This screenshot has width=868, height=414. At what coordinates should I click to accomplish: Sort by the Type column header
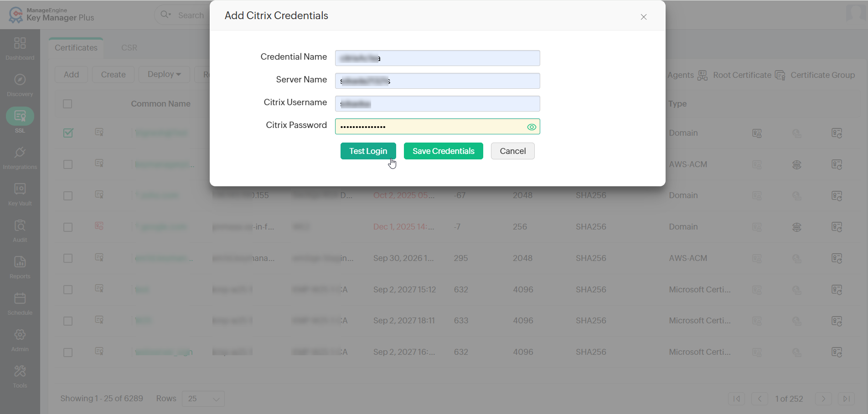click(x=677, y=104)
